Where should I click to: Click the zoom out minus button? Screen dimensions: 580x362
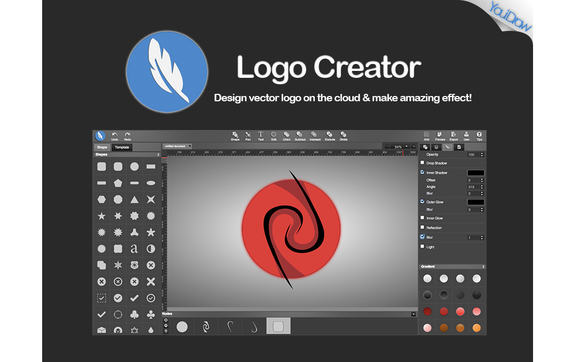[387, 147]
